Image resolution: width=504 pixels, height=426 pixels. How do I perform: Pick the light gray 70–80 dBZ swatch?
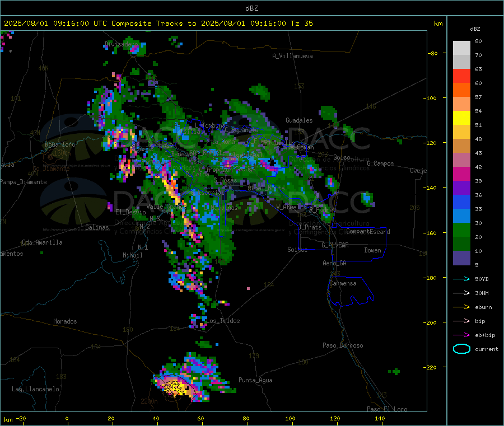(x=461, y=48)
